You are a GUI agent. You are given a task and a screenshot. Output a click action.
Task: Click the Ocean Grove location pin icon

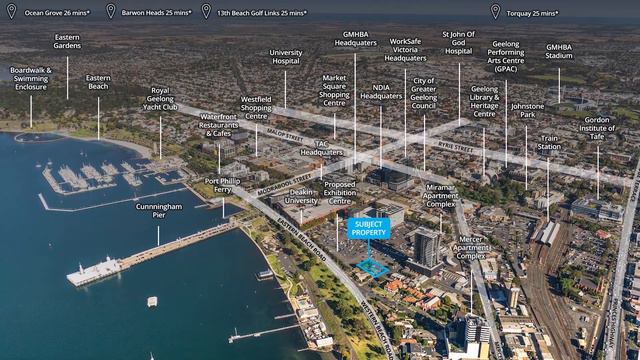(11, 12)
